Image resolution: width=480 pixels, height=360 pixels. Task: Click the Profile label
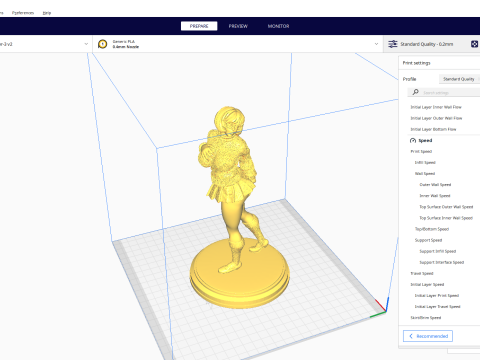point(409,79)
